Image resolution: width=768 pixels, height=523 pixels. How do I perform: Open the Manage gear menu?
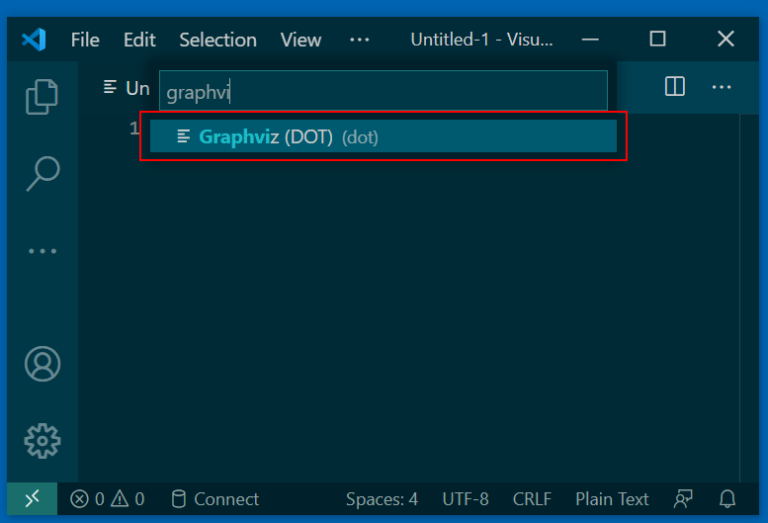pyautogui.click(x=42, y=440)
